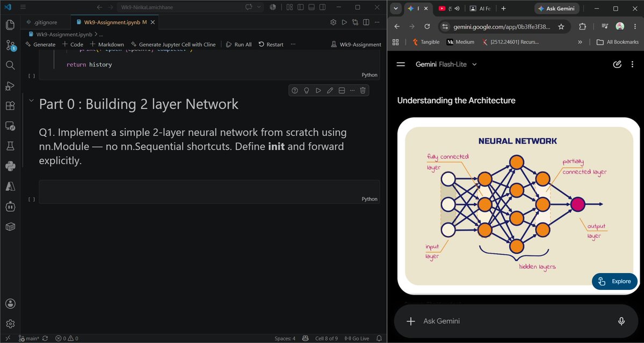Click VS Code command center search box
Image resolution: width=644 pixels, height=343 pixels.
click(179, 8)
